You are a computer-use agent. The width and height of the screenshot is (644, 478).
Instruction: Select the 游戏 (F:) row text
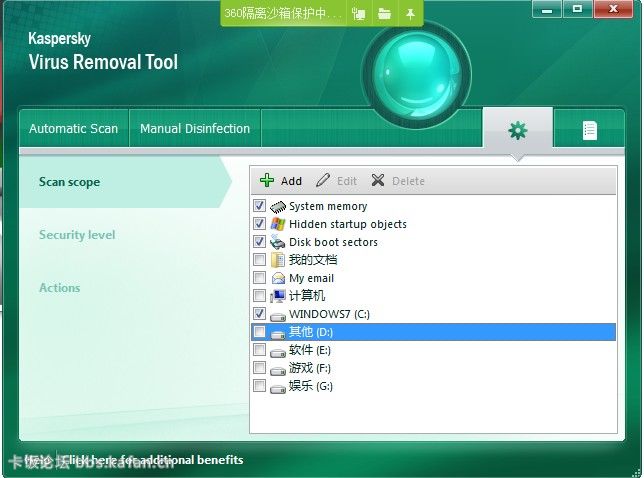310,368
